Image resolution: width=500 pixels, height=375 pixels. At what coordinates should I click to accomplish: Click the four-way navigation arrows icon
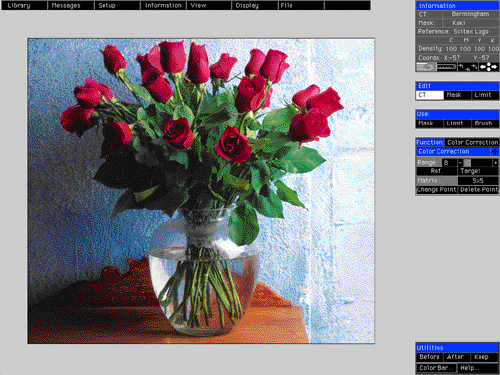click(x=489, y=67)
